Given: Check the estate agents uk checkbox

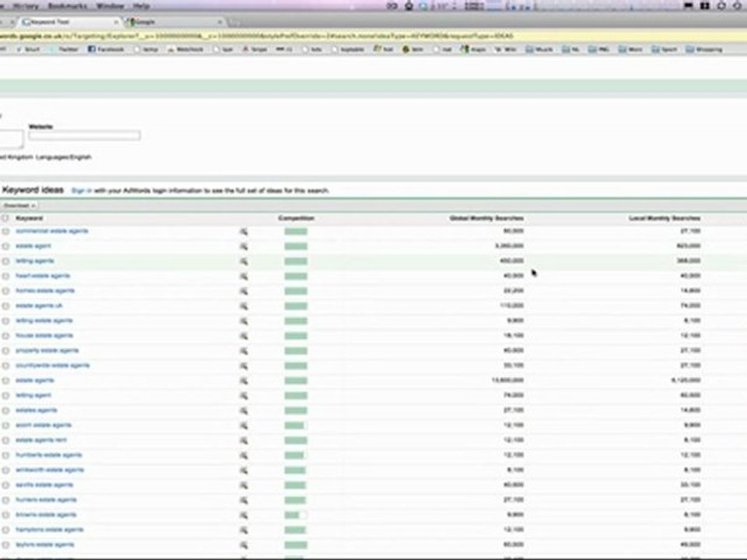Looking at the screenshot, I should (5, 306).
